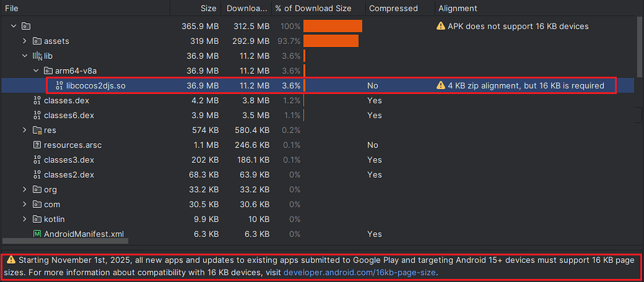Click the warning icon beside APK alignment message
This screenshot has height=282, width=644.
point(441,26)
